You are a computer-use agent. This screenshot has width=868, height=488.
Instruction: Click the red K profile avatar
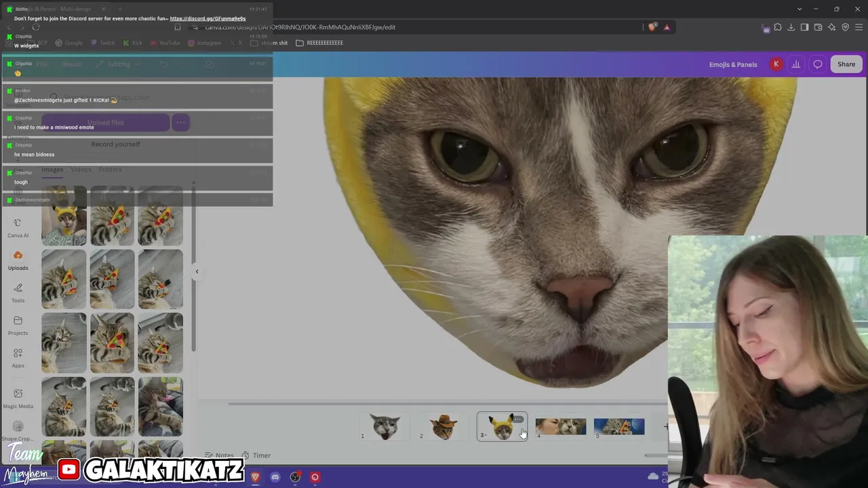coord(776,64)
